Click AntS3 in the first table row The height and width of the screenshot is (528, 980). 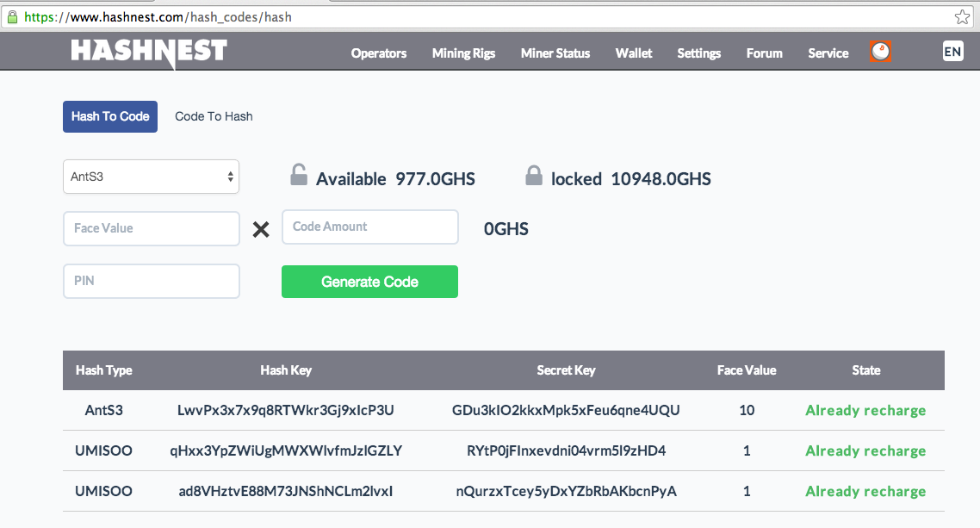coord(103,411)
